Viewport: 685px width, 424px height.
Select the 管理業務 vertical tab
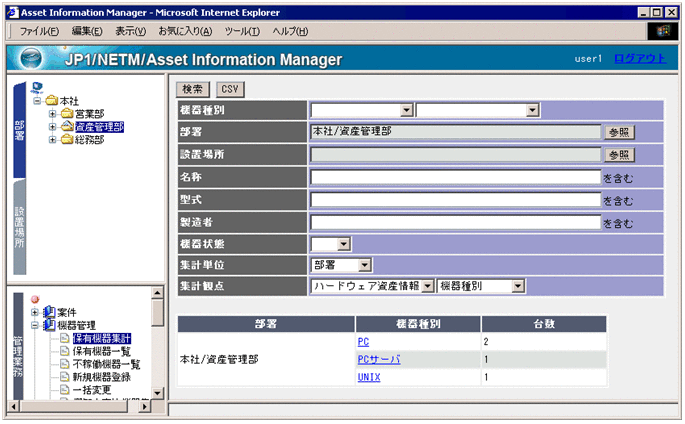point(18,346)
